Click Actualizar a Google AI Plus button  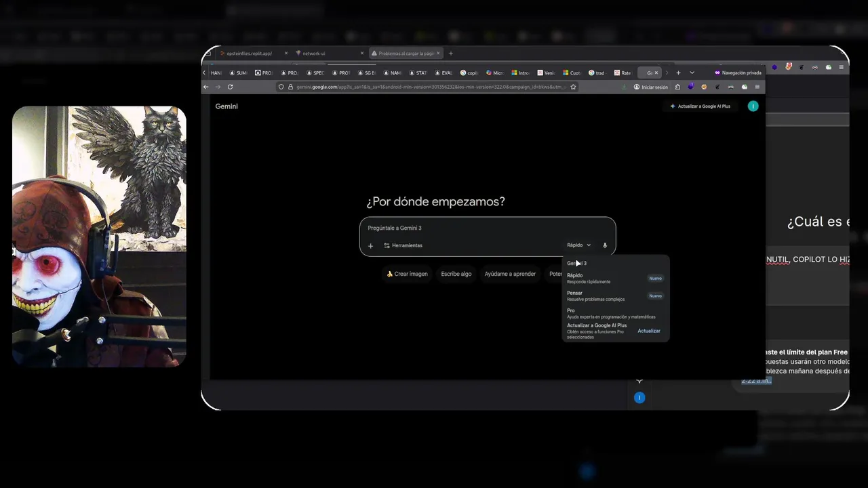pos(700,106)
